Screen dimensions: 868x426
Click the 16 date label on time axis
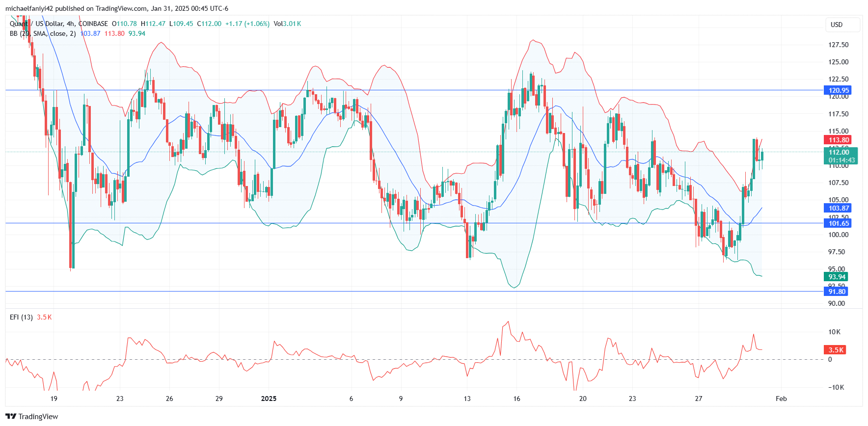click(516, 399)
